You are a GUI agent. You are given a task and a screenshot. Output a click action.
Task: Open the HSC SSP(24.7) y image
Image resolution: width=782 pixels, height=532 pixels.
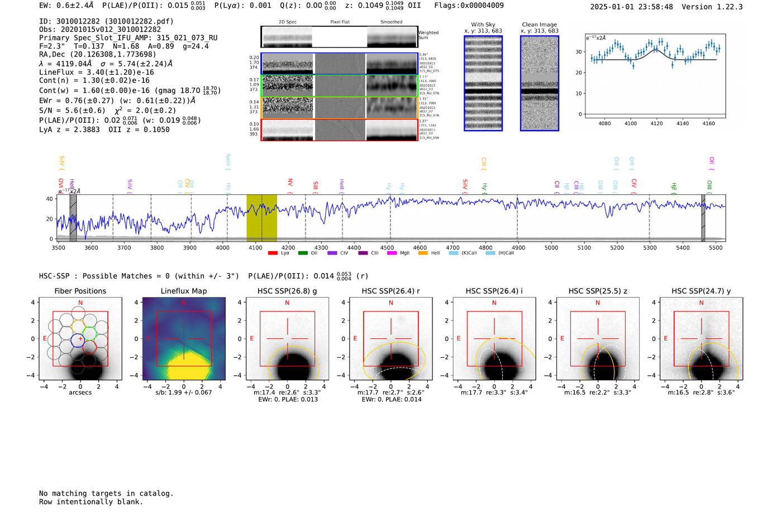click(x=701, y=339)
